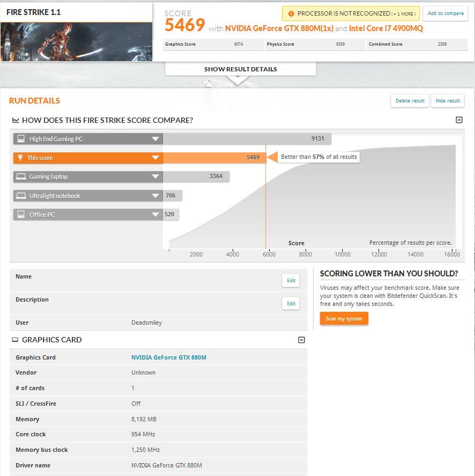Click the Better than 57% of all results label
This screenshot has width=475, height=476.
(319, 157)
